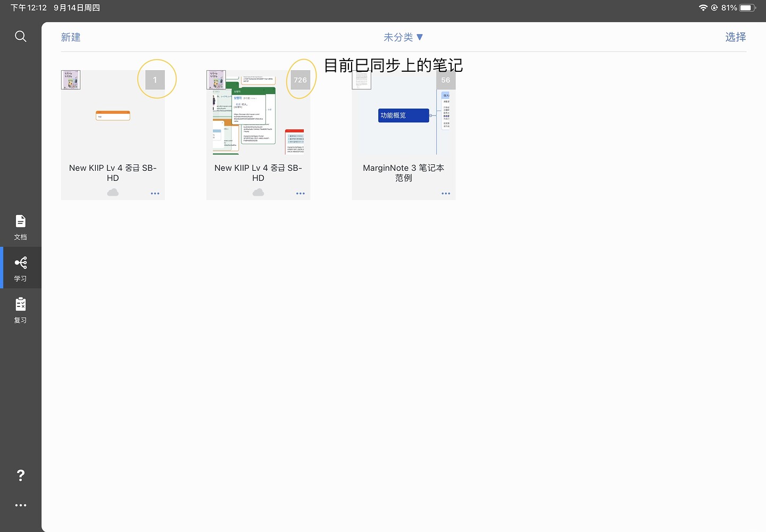Viewport: 766px width, 532px height.
Task: Tap cloud sync icon on first KIIP notebook
Action: pyautogui.click(x=113, y=193)
